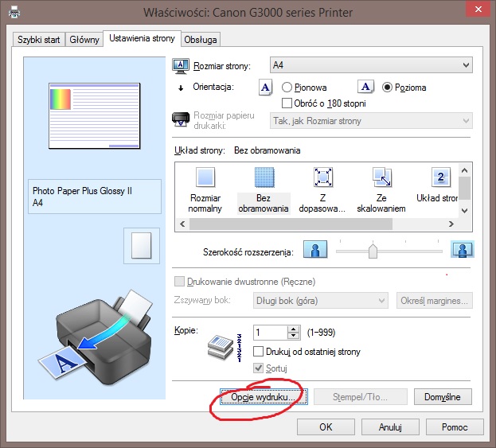Click layout list left arrow
Screen dimensions: 496x448
(x=182, y=224)
